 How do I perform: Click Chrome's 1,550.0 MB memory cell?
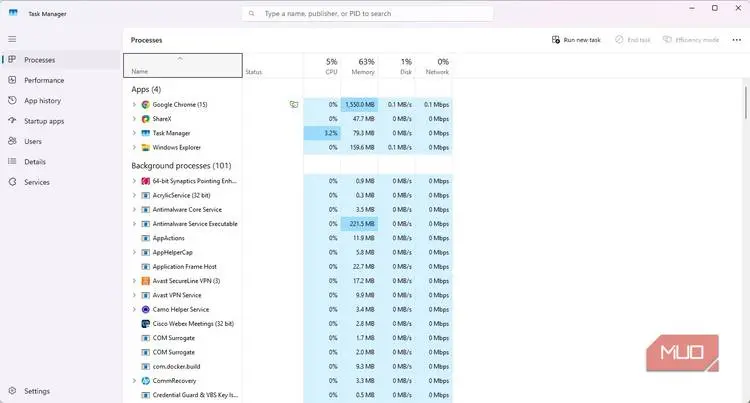click(x=359, y=104)
